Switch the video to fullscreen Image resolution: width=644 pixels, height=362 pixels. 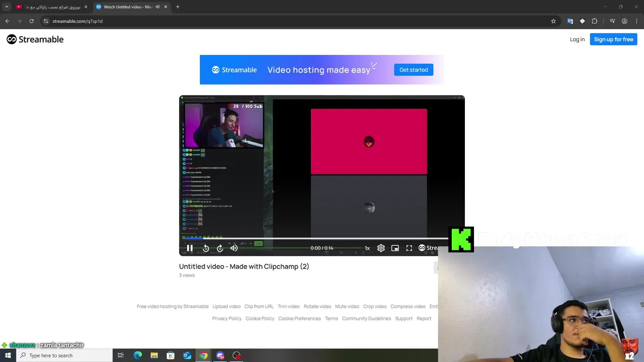[409, 248]
